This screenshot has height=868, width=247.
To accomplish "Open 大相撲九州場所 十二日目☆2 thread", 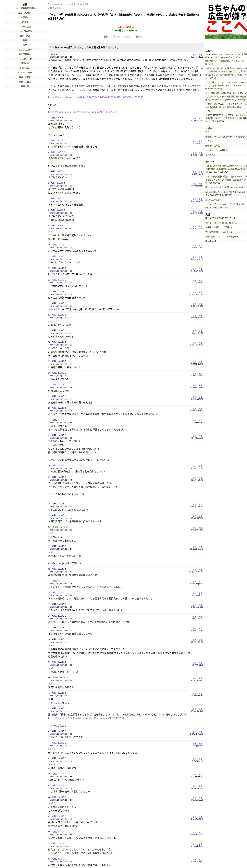I will coord(219,227).
